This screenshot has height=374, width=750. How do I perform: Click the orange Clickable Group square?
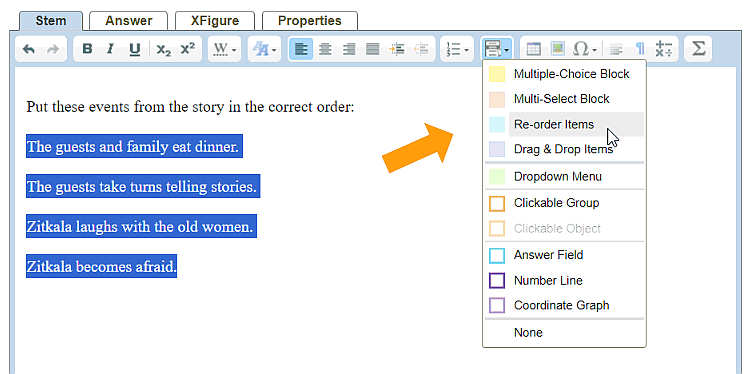pyautogui.click(x=497, y=203)
